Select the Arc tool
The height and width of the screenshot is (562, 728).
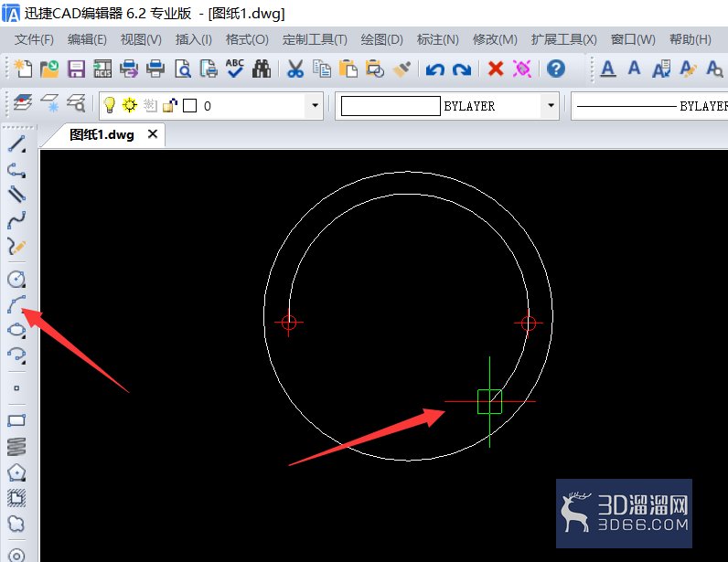(16, 304)
